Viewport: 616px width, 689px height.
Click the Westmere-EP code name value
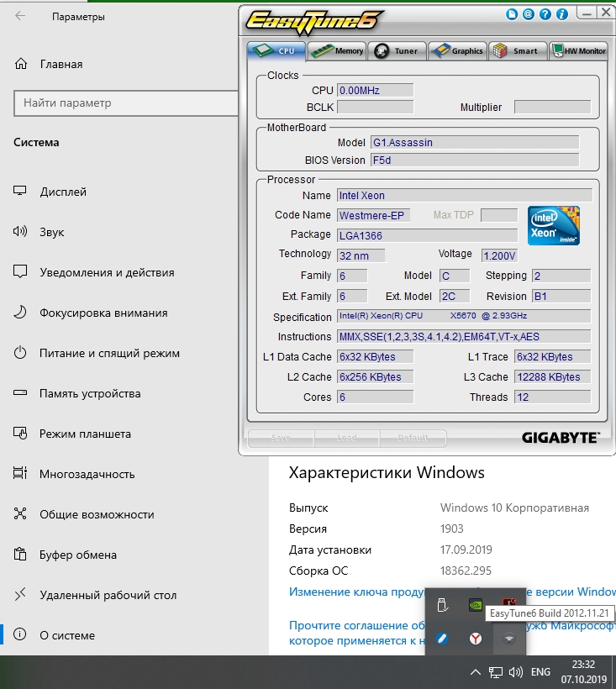click(373, 215)
